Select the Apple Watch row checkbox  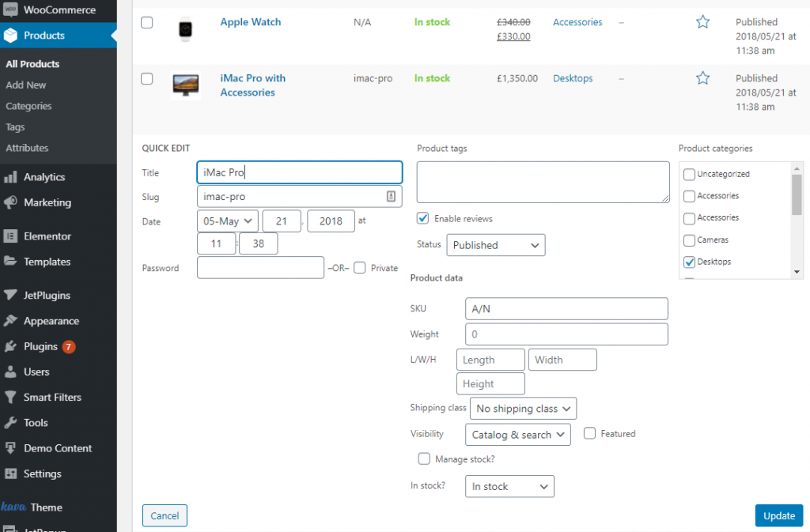pyautogui.click(x=147, y=23)
